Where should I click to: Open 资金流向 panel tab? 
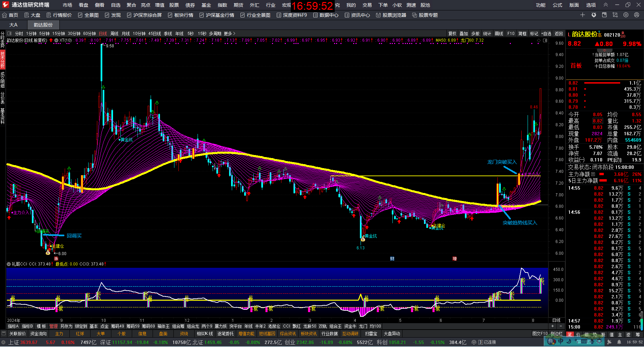pyautogui.click(x=38, y=334)
